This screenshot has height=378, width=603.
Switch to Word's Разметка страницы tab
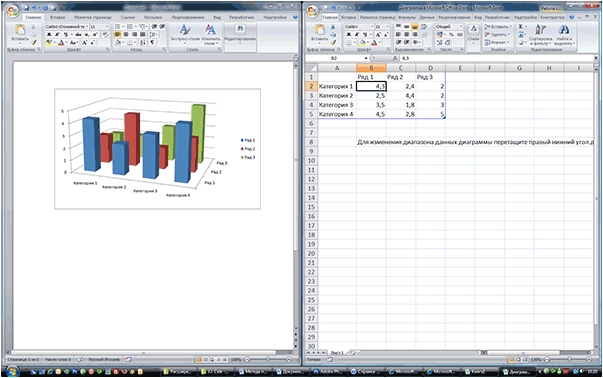click(93, 17)
